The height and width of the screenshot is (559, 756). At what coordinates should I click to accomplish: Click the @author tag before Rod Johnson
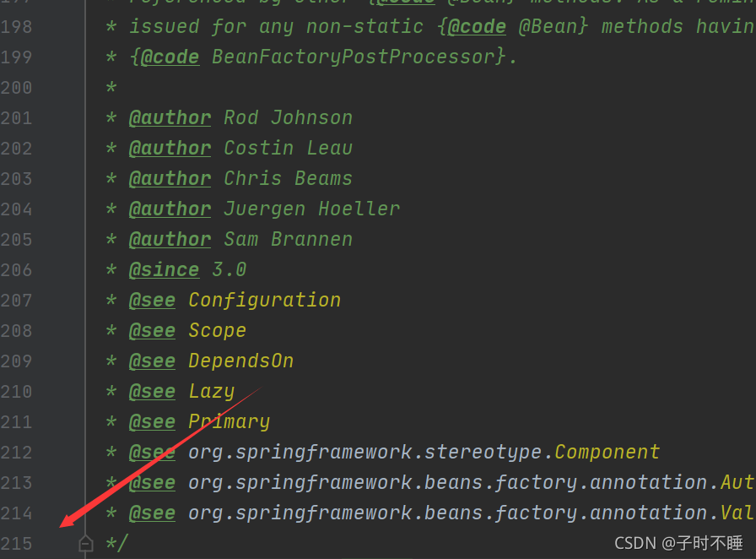tap(170, 118)
